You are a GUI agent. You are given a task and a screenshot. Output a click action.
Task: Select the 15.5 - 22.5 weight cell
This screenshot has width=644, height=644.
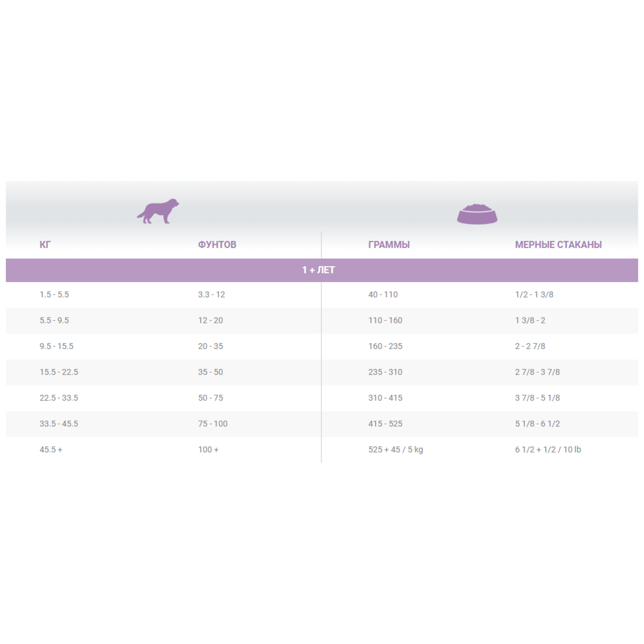pyautogui.click(x=59, y=372)
